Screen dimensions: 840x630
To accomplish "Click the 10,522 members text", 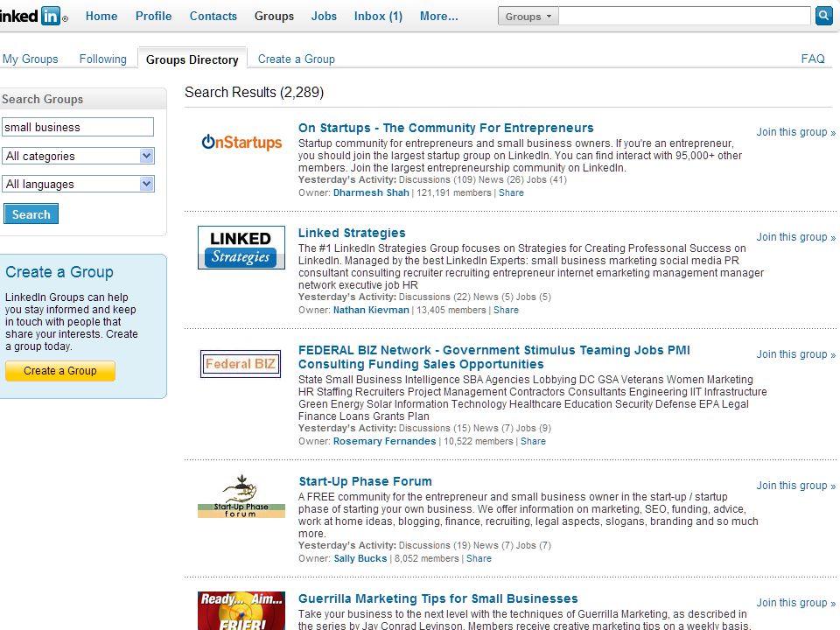I will pos(479,441).
